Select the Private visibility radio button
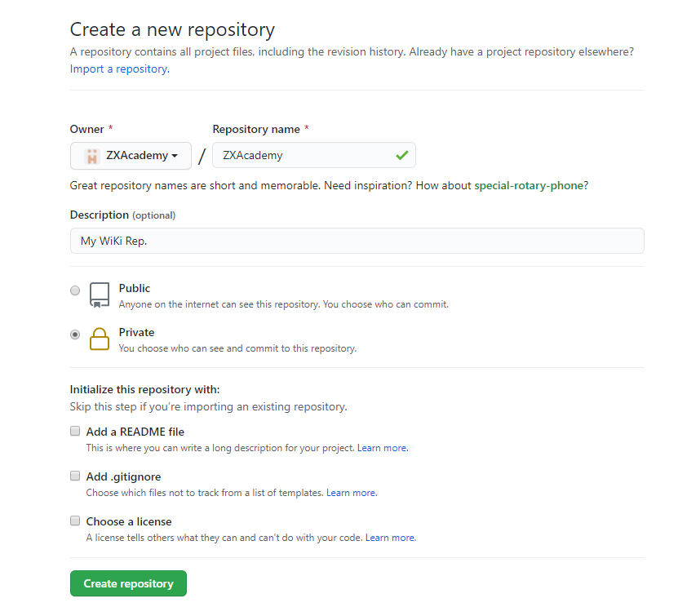678x616 pixels. pyautogui.click(x=75, y=335)
